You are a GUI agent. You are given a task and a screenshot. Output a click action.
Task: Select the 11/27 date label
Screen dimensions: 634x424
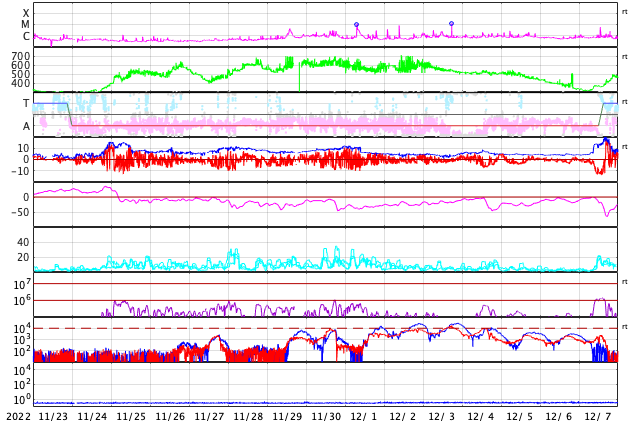(x=209, y=417)
